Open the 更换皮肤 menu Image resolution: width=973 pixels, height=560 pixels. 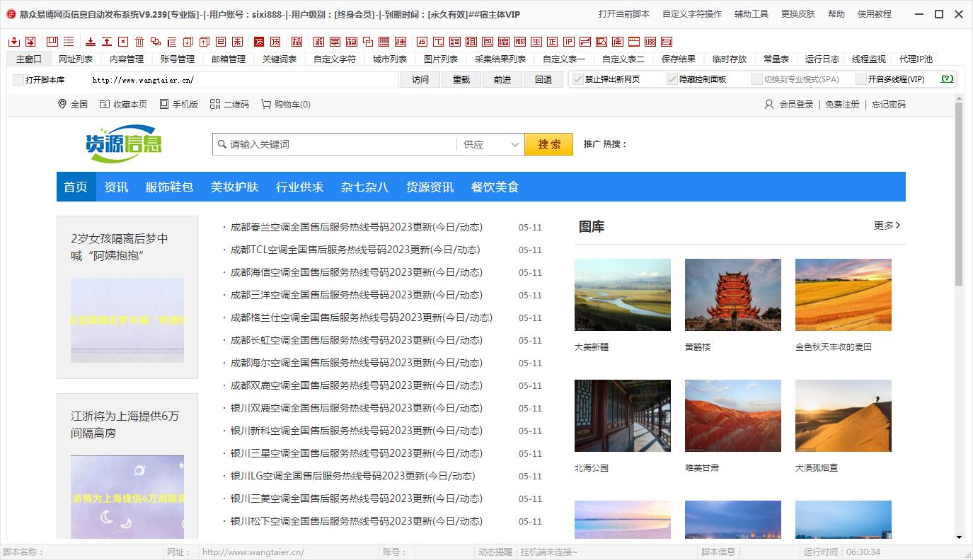(798, 13)
